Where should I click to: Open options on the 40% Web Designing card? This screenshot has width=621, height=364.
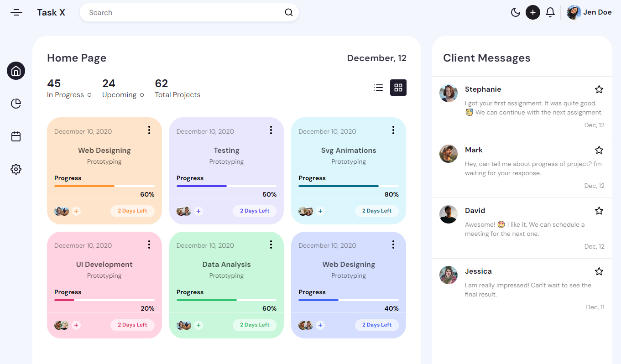[x=393, y=244]
